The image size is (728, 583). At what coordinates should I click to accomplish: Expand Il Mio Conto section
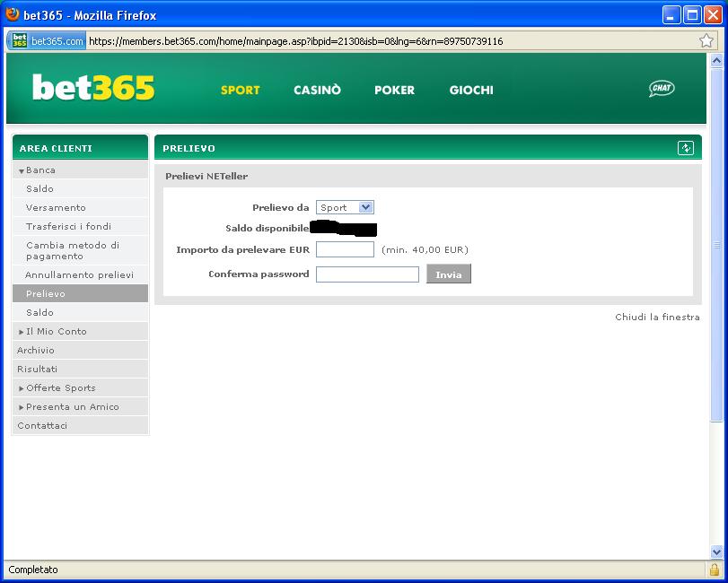[x=80, y=331]
